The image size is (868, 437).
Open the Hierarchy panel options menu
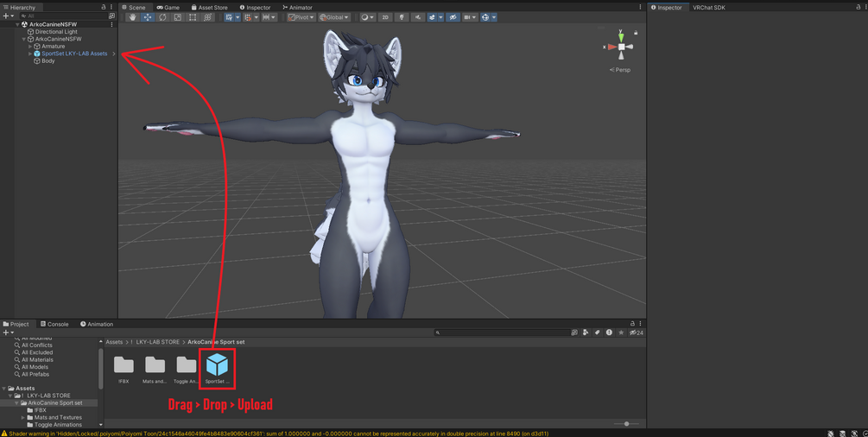pos(111,7)
